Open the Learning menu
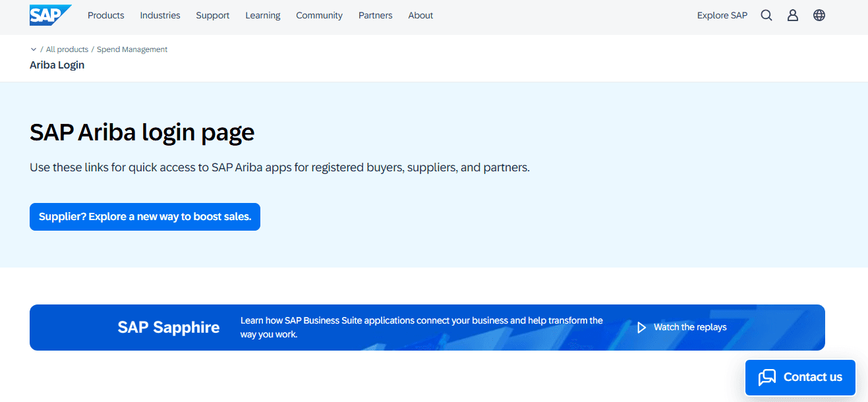The width and height of the screenshot is (868, 402). [263, 15]
